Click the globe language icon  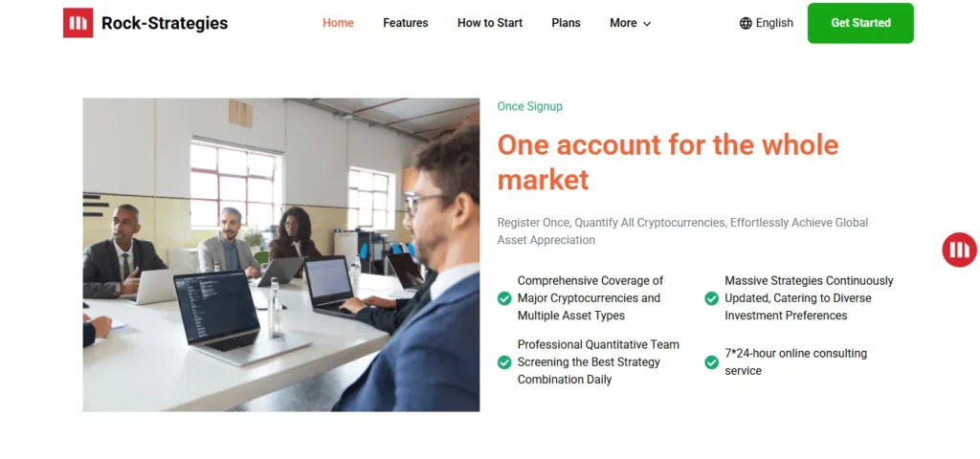(x=746, y=23)
